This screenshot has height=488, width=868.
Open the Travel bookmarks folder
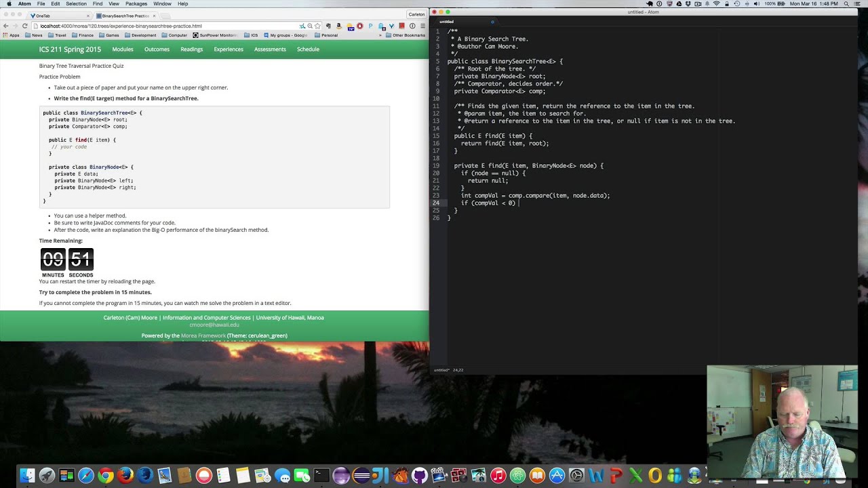pos(58,35)
